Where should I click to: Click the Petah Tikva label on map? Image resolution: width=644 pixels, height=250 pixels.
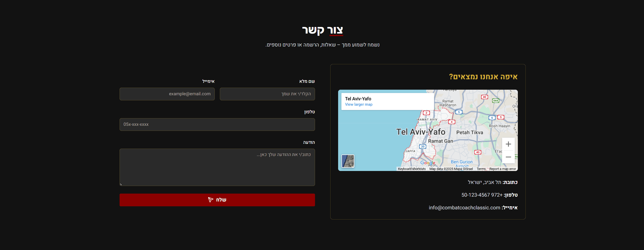(470, 132)
